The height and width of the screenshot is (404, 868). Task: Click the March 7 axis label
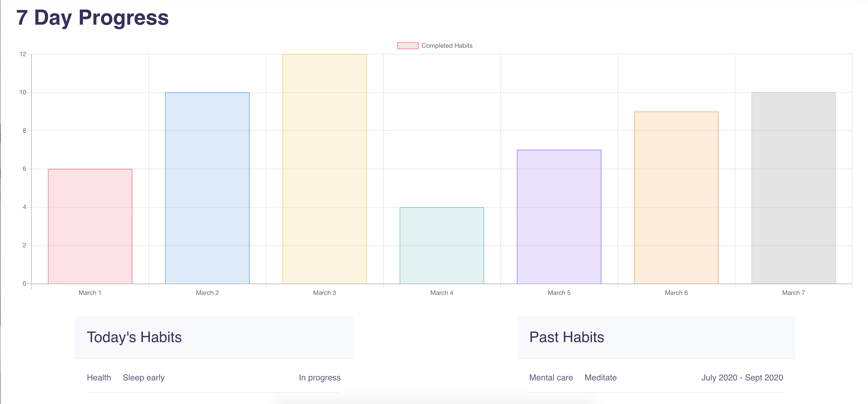click(793, 293)
